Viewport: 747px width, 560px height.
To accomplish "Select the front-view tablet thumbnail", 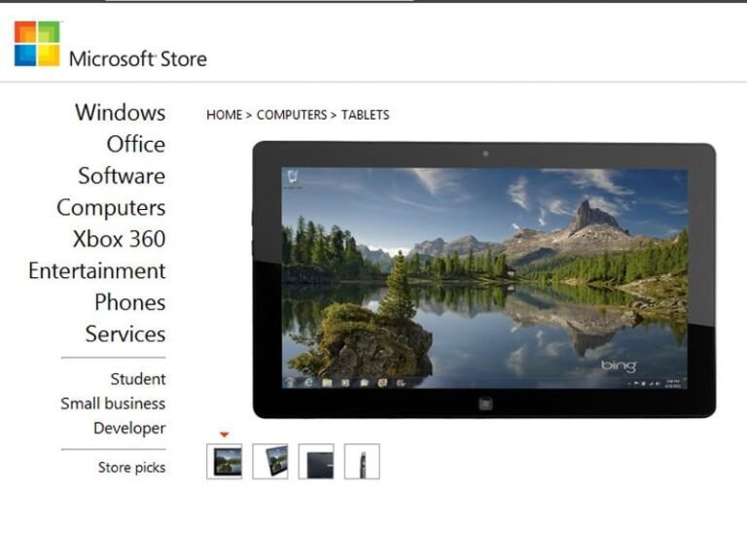I will (x=225, y=462).
